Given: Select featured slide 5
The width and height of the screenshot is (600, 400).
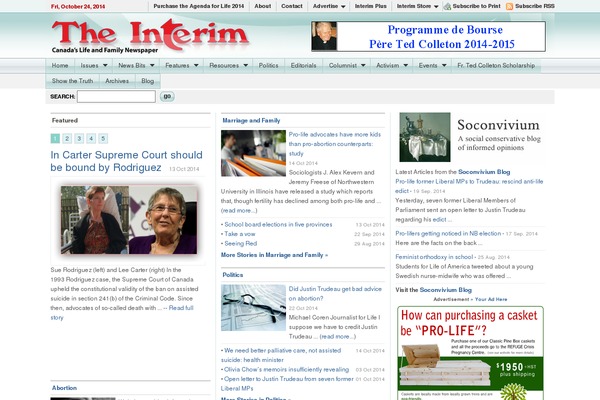Looking at the screenshot, I should (103, 139).
